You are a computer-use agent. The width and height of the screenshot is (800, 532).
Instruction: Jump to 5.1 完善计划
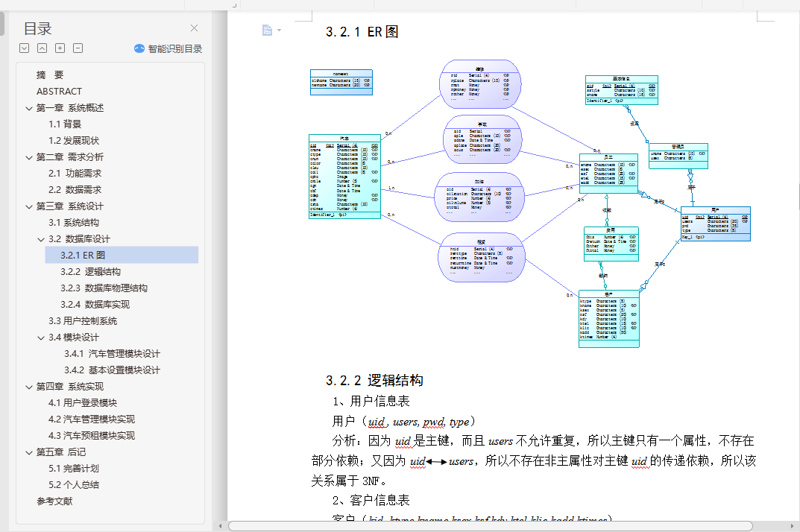pyautogui.click(x=74, y=469)
